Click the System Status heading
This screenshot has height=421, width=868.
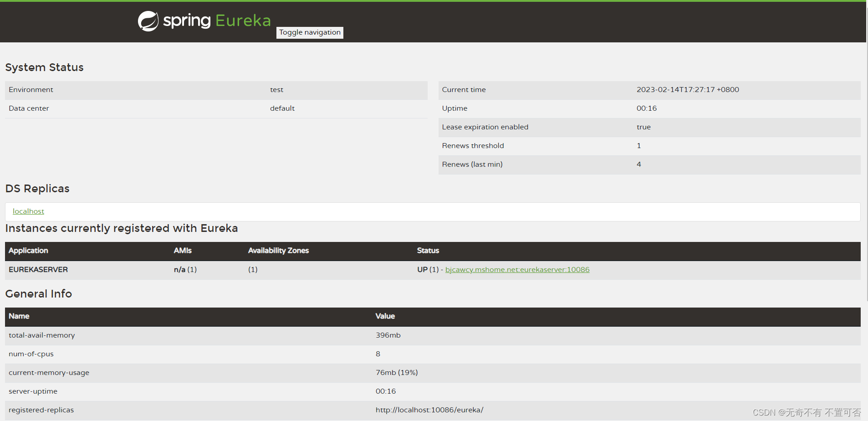(x=44, y=67)
